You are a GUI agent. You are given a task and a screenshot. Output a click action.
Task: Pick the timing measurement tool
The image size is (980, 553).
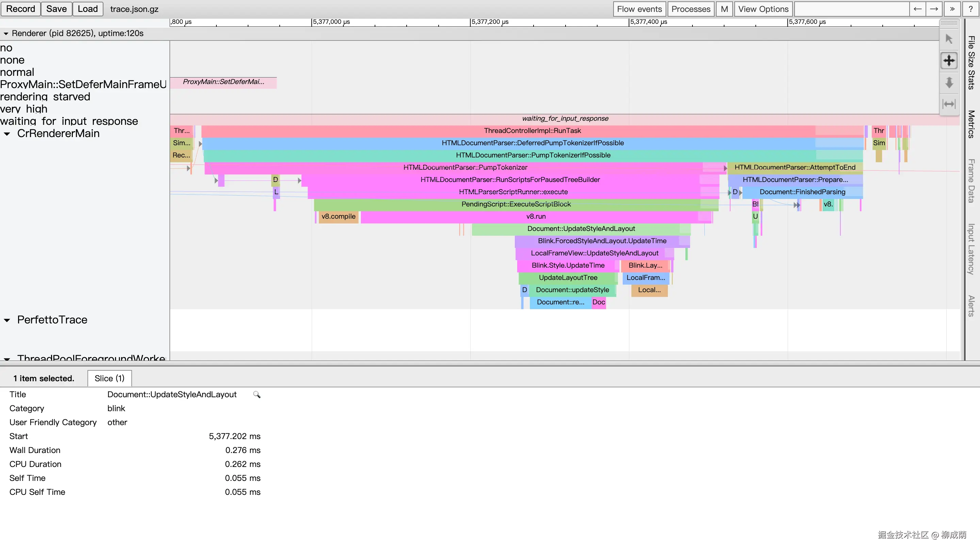point(949,104)
